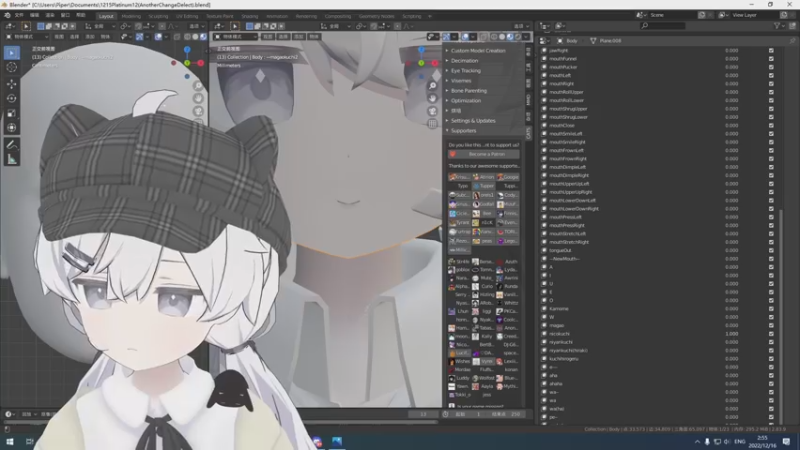Toggle checkbox for kuchihirogeru shape key
Screen dimensions: 800x450
tap(771, 359)
